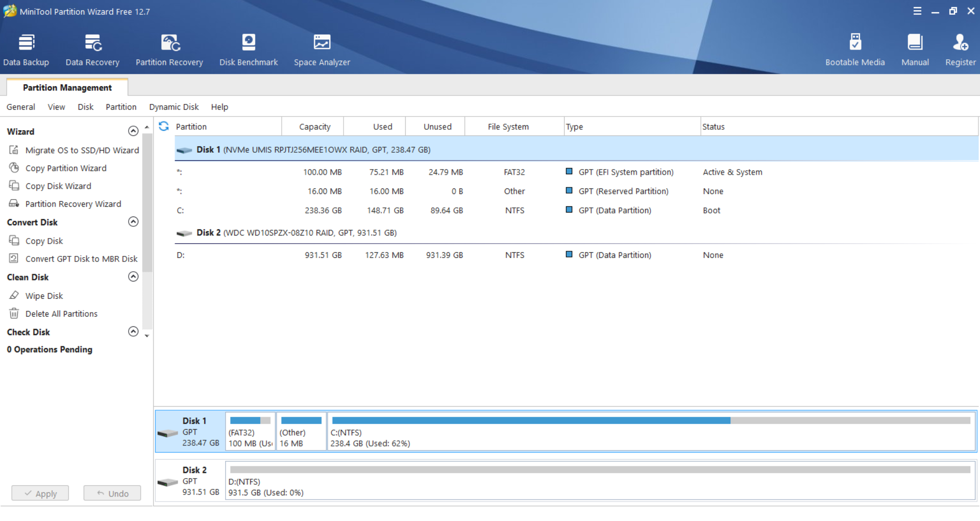Click the Undo button

pyautogui.click(x=112, y=493)
